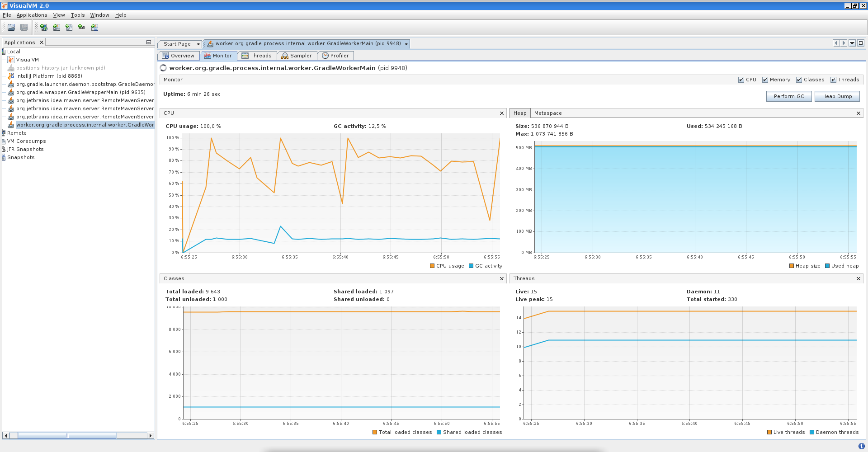Viewport: 868px width, 452px height.
Task: Open the Help menu
Action: (x=121, y=15)
